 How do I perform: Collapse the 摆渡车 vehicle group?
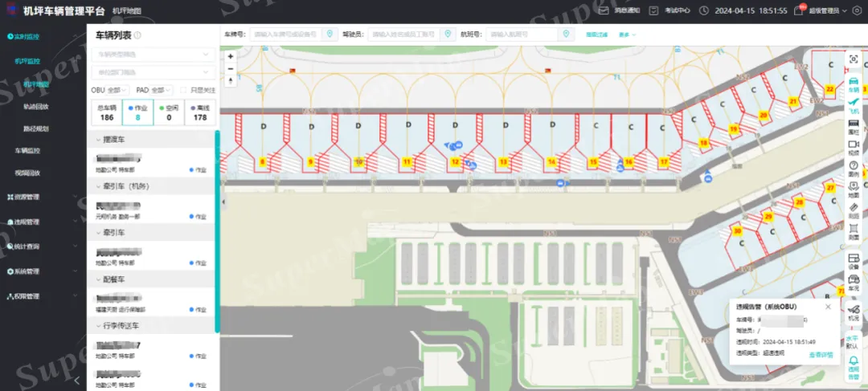[x=92, y=140]
